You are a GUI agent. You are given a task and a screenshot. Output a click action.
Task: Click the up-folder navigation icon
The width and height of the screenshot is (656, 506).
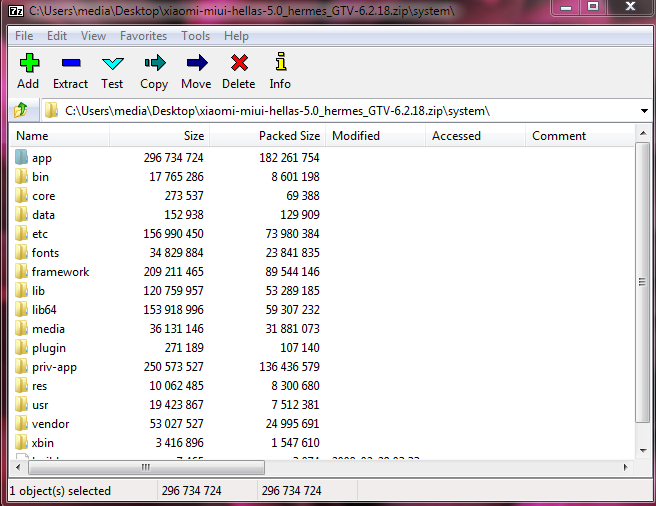click(x=20, y=110)
